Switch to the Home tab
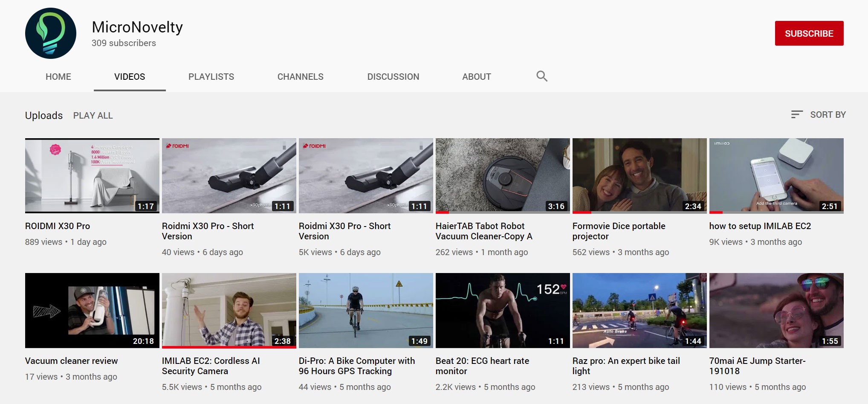This screenshot has width=868, height=404. pyautogui.click(x=58, y=77)
